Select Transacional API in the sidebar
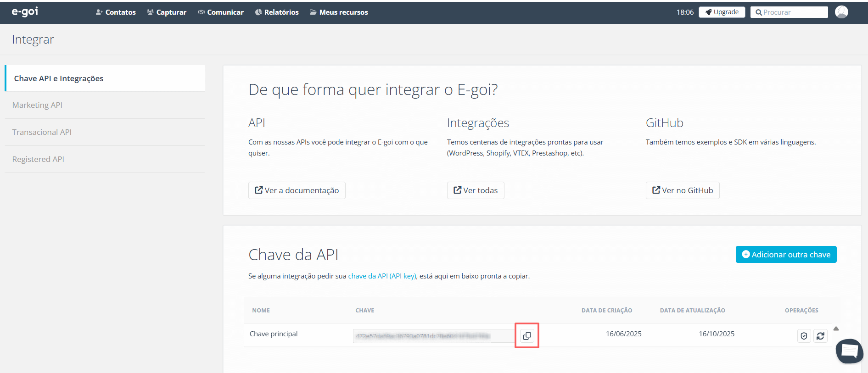 (42, 132)
